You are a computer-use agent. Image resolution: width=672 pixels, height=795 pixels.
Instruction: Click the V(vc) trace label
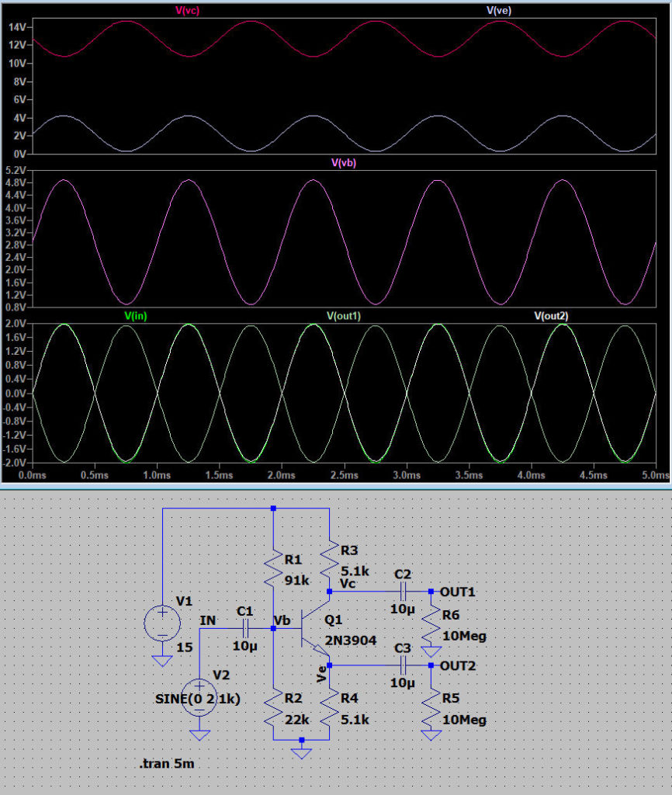188,10
